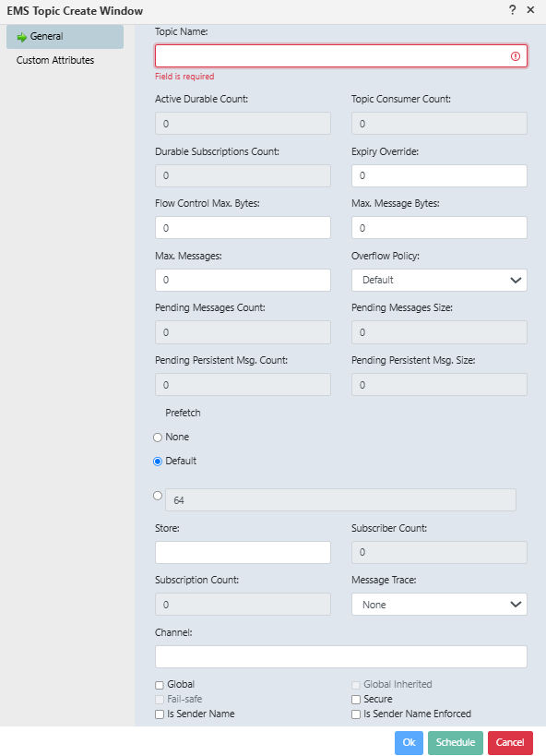Focus the Topic Name input field
The height and width of the screenshot is (756, 546).
pyautogui.click(x=340, y=56)
